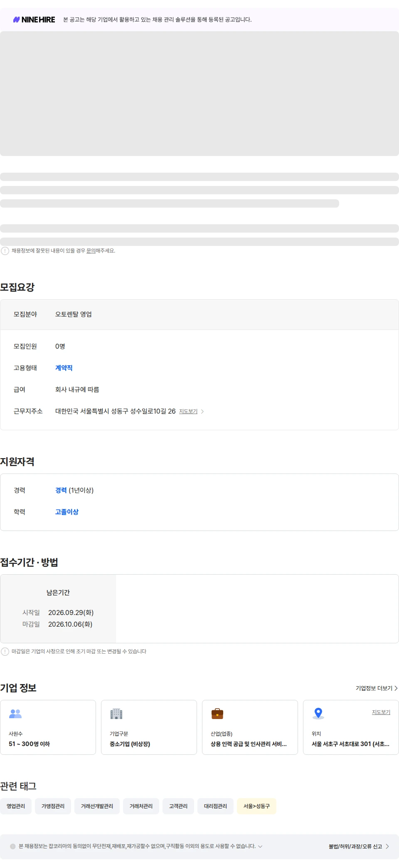
Task: Click the 접수기간 · 방법 section heading
Action: click(x=29, y=562)
